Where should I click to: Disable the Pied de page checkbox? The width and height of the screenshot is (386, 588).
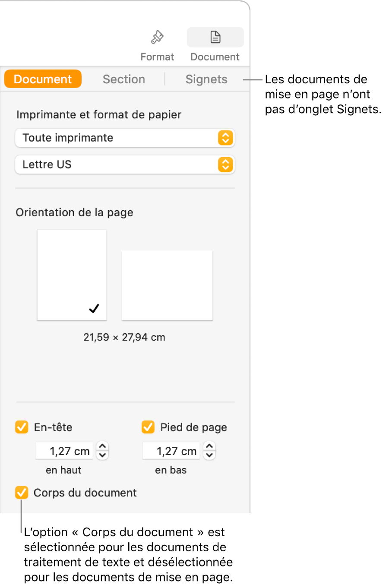(x=148, y=427)
